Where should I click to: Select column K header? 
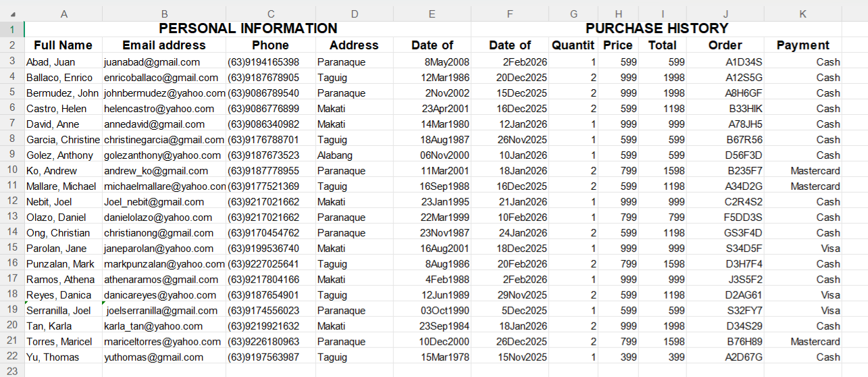pos(802,14)
